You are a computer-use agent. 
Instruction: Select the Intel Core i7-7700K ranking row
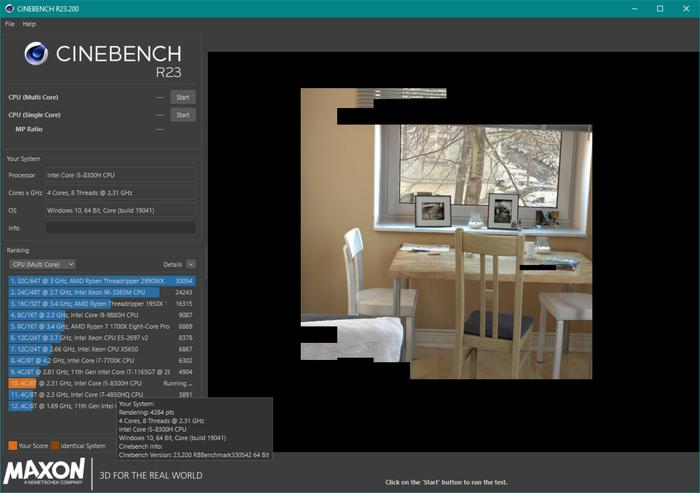[102, 360]
